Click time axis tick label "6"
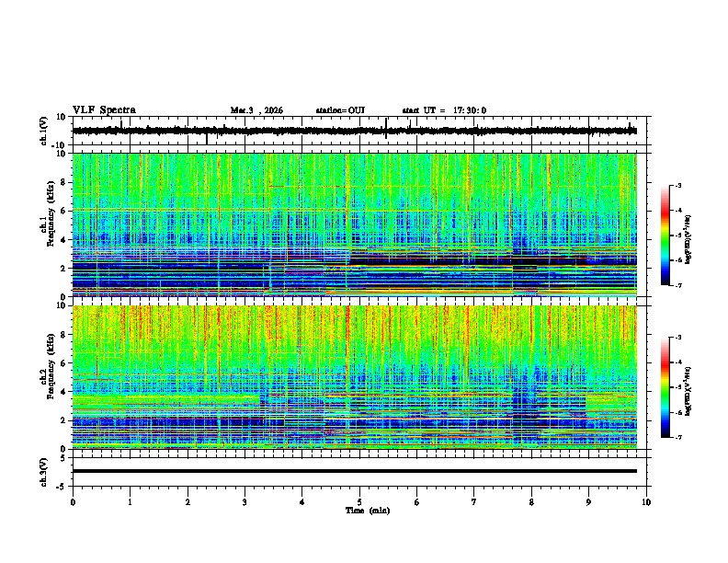The width and height of the screenshot is (728, 563). point(417,502)
